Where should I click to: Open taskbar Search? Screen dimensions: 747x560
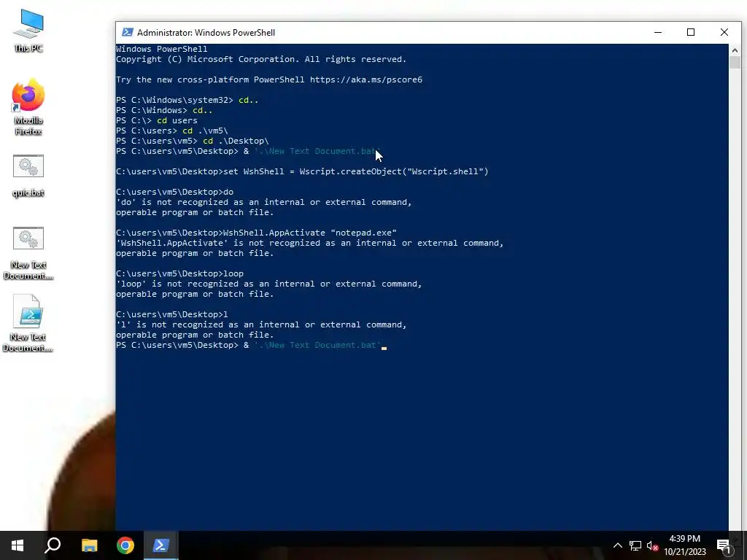click(53, 545)
